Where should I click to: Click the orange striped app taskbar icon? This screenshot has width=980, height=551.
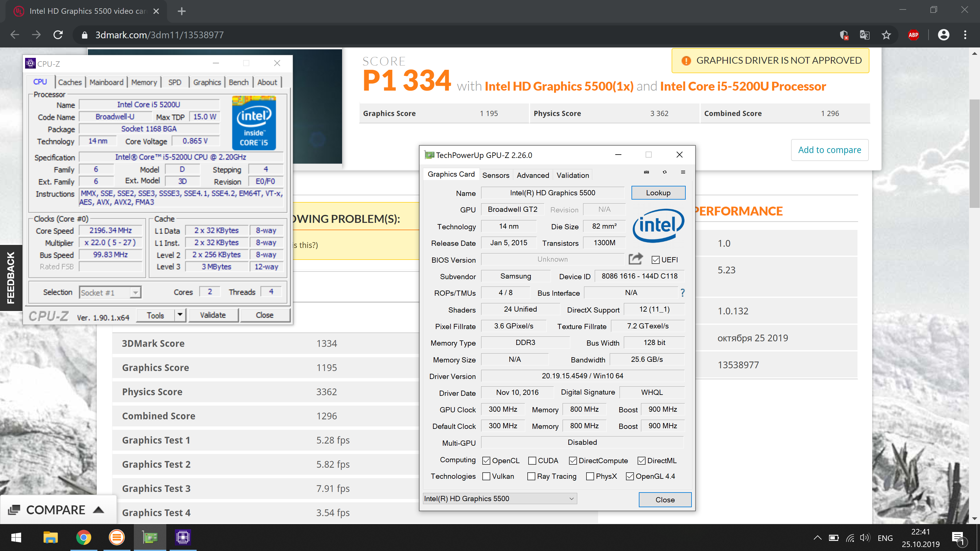[x=117, y=537]
